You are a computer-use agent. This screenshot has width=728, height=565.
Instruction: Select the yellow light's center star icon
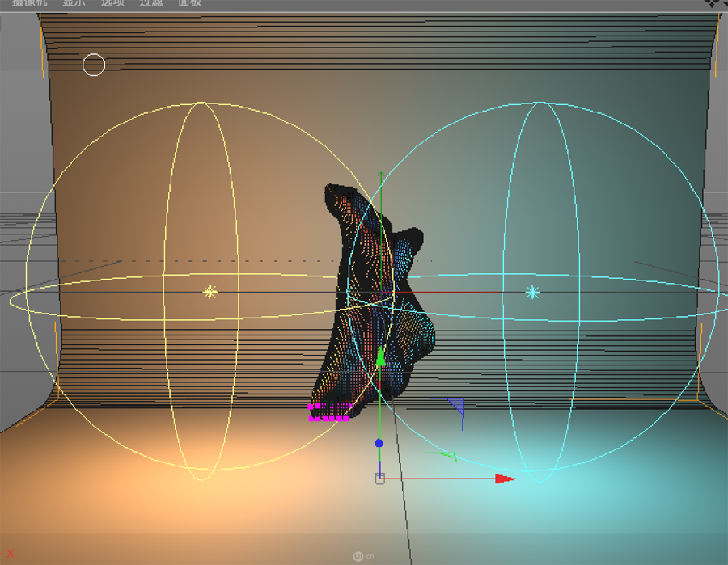(210, 290)
